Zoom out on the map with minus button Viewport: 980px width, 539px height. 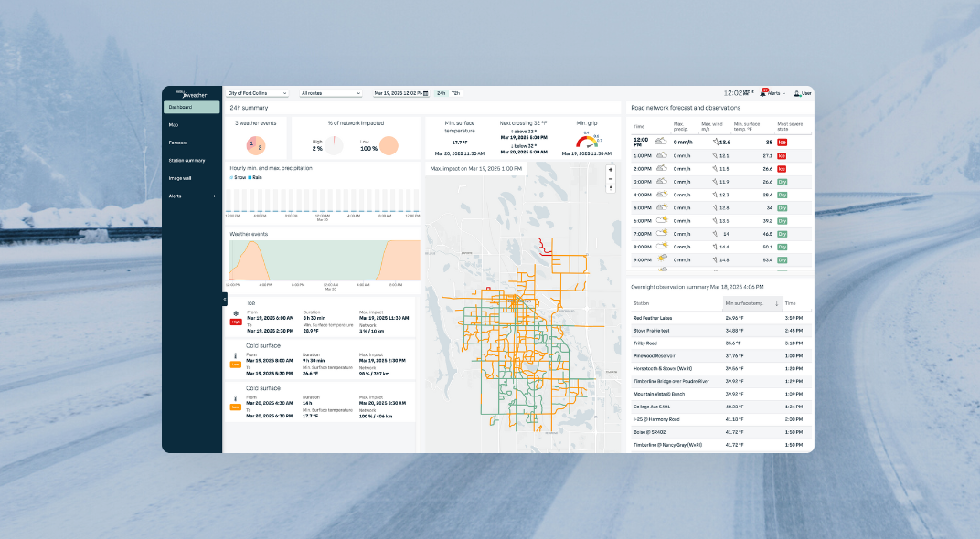tap(611, 179)
